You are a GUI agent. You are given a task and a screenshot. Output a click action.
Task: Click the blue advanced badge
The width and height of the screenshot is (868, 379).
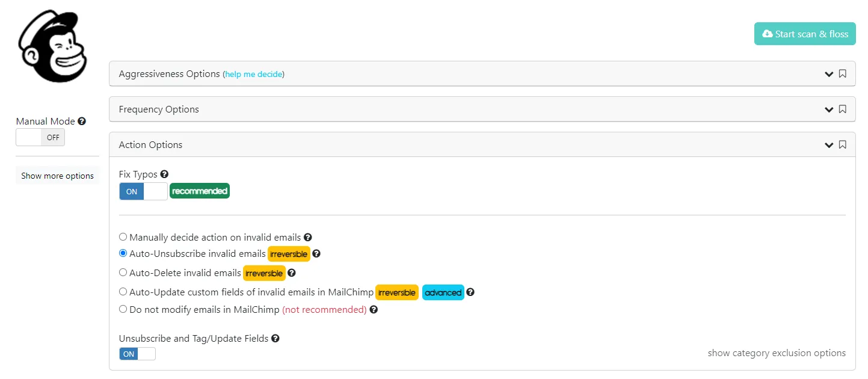click(443, 292)
